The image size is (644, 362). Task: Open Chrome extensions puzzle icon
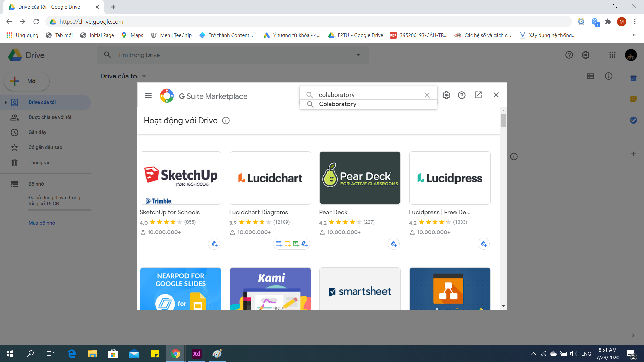608,22
